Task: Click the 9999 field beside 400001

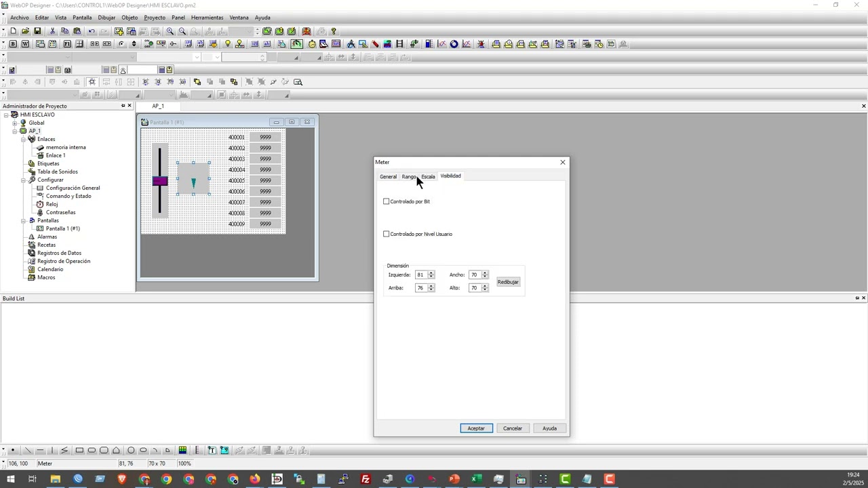Action: 265,137
